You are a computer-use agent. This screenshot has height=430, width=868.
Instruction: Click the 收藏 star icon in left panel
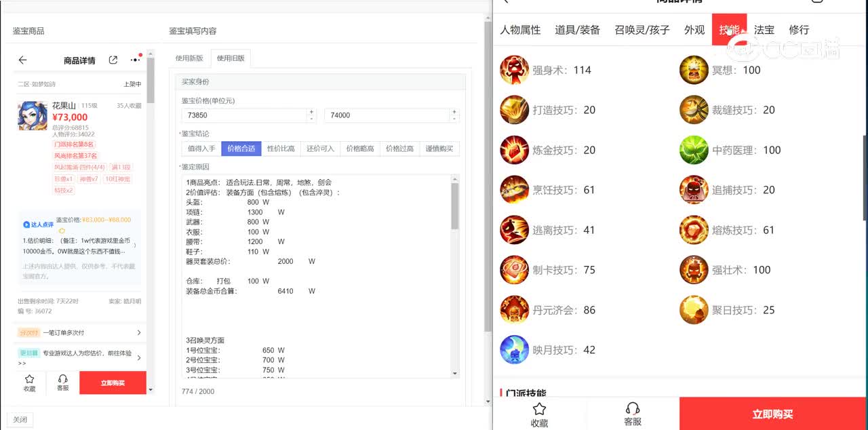point(30,379)
